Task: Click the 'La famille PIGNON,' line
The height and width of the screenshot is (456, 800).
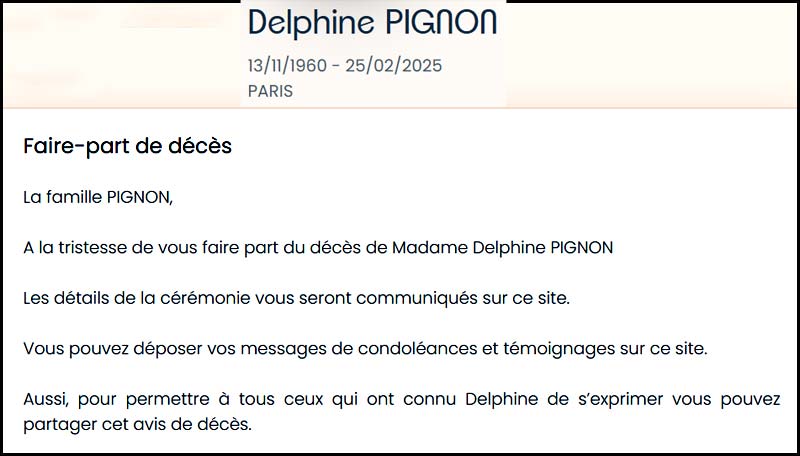Action: pos(98,197)
